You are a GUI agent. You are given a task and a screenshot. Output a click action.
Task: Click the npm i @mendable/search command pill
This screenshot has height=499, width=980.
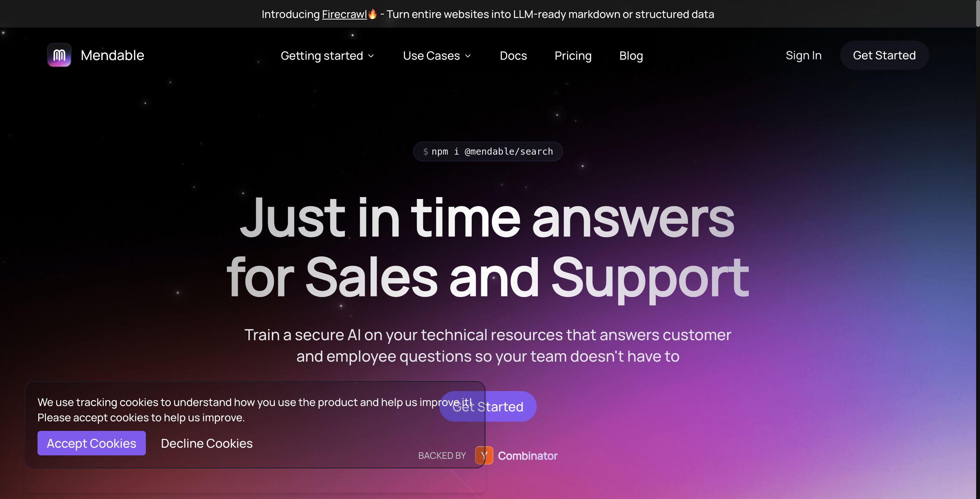[x=488, y=152]
